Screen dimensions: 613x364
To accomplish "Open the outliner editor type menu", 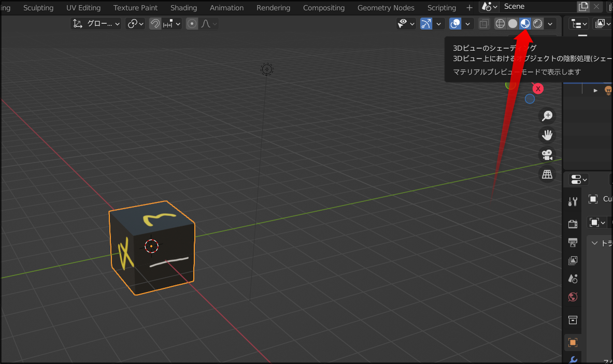I will [579, 24].
